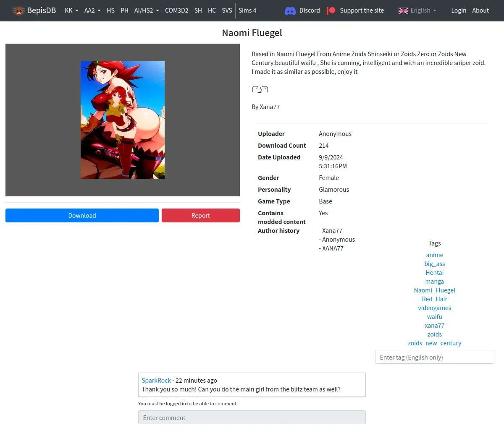504x433 pixels.
Task: Click the Naomi Fluegel page title
Action: [252, 33]
